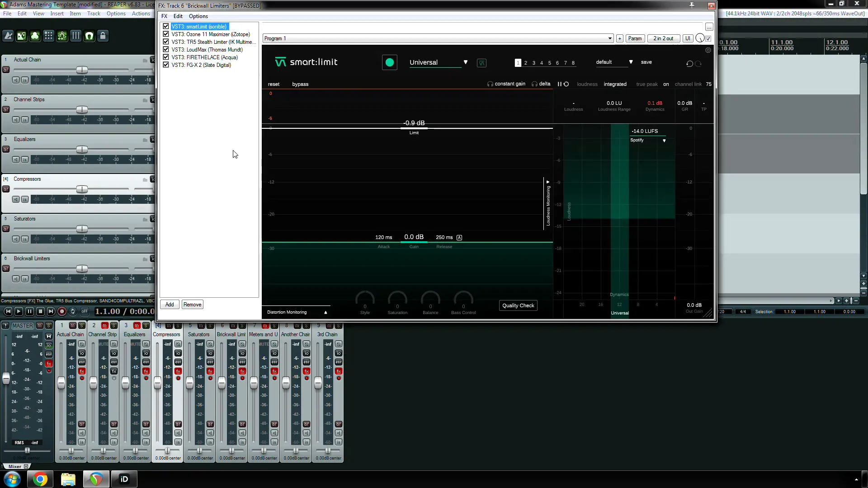This screenshot has width=868, height=488.
Task: Toggle auto-crossfade in the REAPER toolbar
Action: click(22, 36)
